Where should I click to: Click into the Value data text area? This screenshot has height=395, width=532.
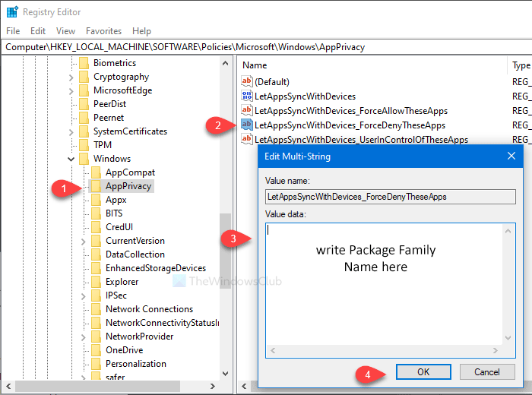[x=384, y=284]
